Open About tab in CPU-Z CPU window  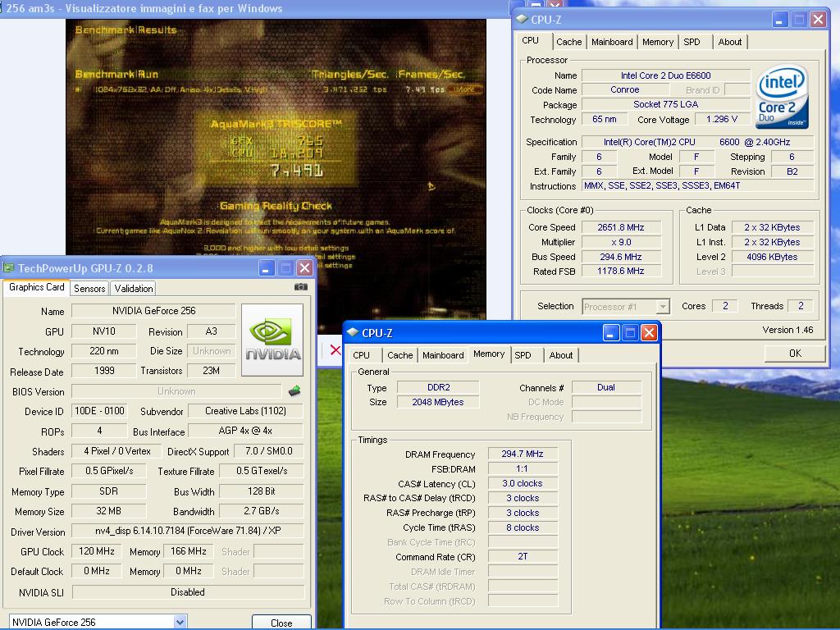(x=729, y=42)
